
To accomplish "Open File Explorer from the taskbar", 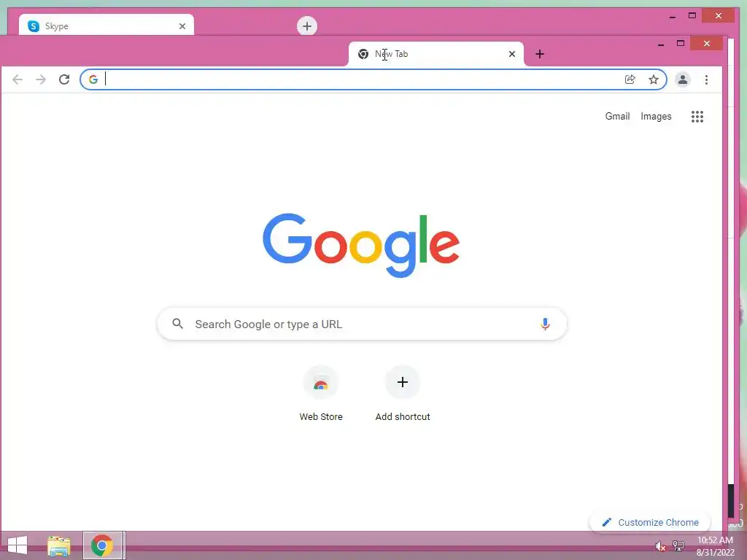I will [59, 546].
